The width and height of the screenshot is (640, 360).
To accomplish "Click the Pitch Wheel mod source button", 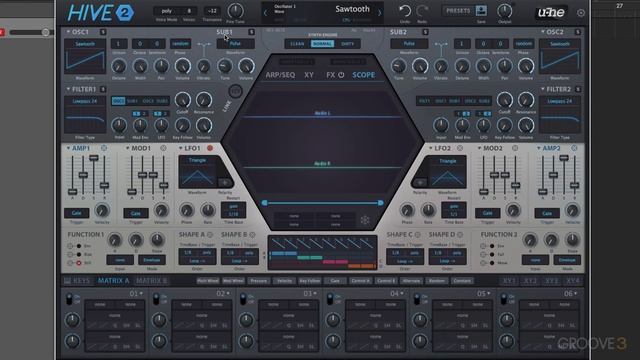I will coord(208,281).
